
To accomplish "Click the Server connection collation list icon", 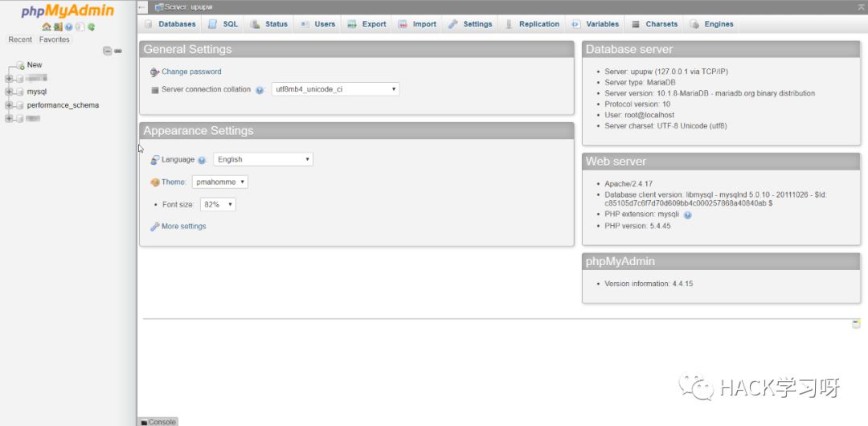I will 155,90.
